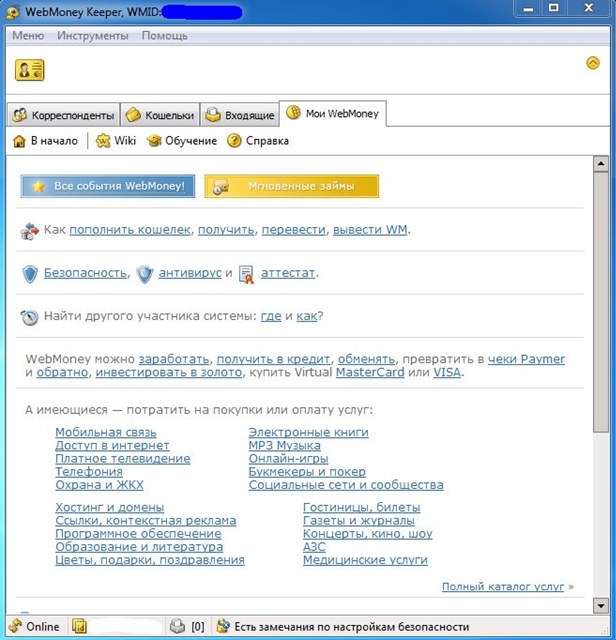Click the scrollbar up arrow
This screenshot has width=616, height=640.
[x=601, y=164]
